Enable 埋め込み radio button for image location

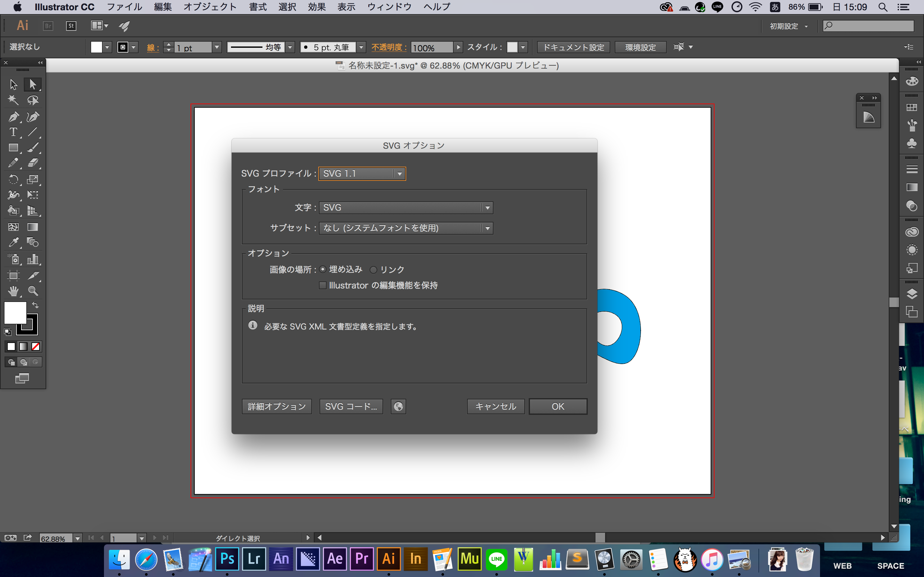click(323, 269)
